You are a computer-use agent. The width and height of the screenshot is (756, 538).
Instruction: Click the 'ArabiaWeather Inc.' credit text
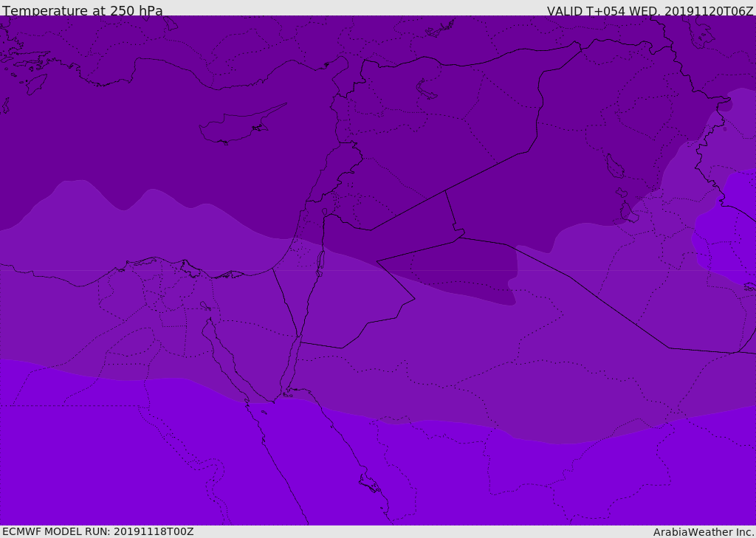tap(704, 532)
